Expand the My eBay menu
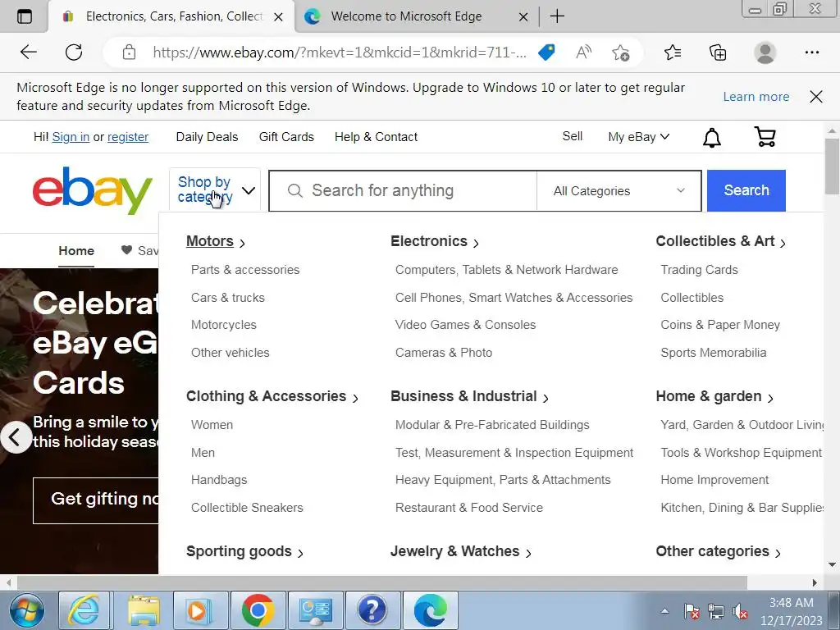 [x=638, y=137]
